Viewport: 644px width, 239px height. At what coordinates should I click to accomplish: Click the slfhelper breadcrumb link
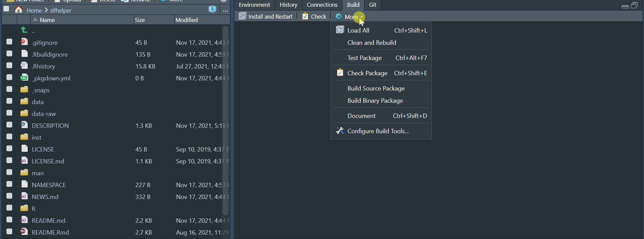point(60,10)
